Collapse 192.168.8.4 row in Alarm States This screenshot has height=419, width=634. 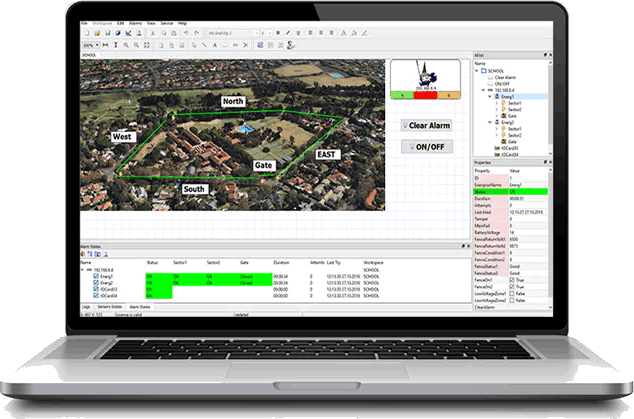pos(82,270)
